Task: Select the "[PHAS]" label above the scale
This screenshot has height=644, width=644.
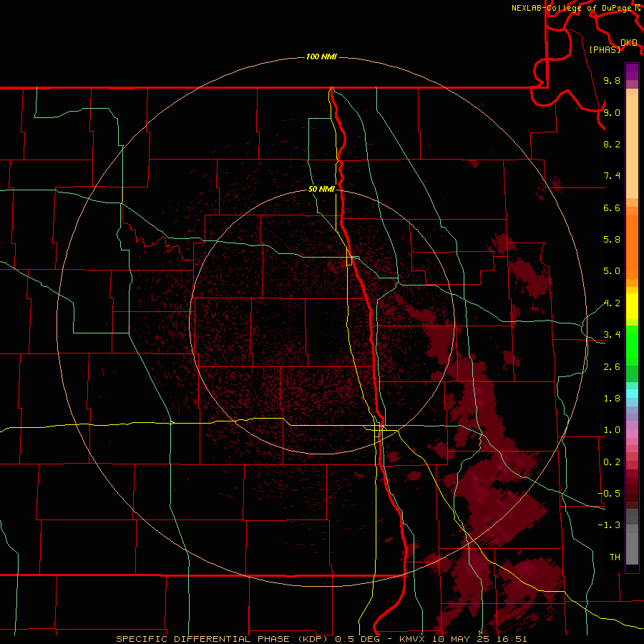Action: tap(605, 49)
